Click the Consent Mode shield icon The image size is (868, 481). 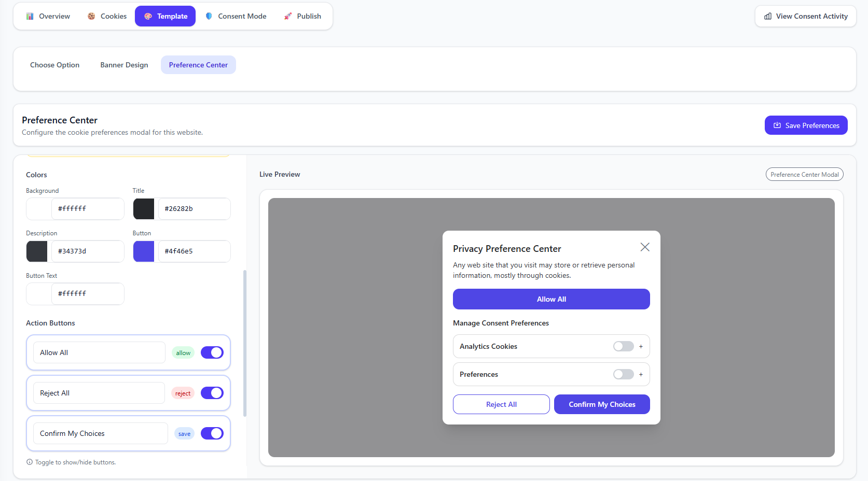click(209, 16)
